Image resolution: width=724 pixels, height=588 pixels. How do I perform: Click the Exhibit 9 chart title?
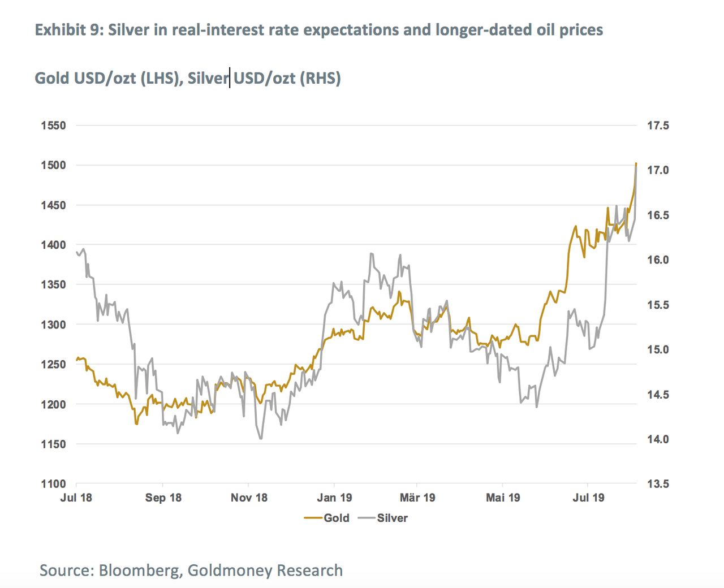[x=319, y=29]
